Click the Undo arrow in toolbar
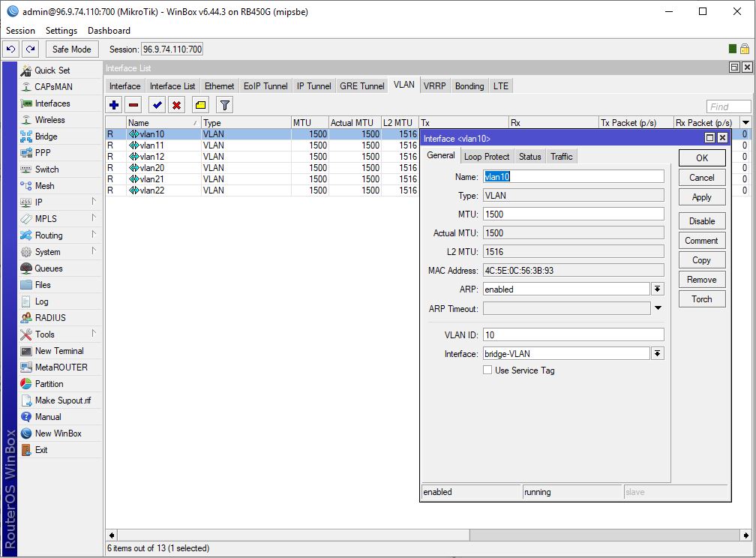 point(11,49)
